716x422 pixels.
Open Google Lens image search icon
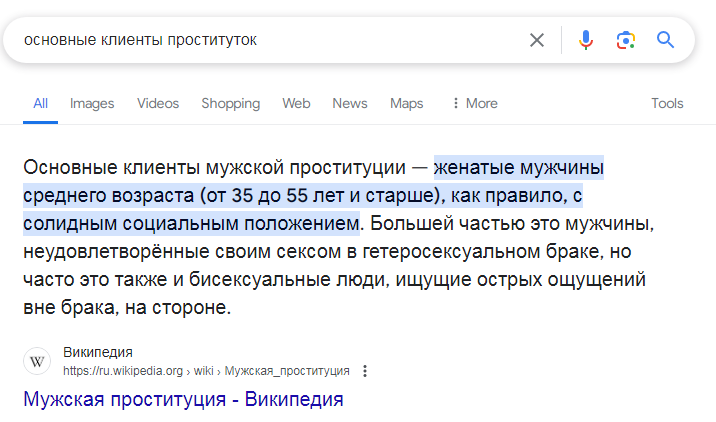point(626,40)
